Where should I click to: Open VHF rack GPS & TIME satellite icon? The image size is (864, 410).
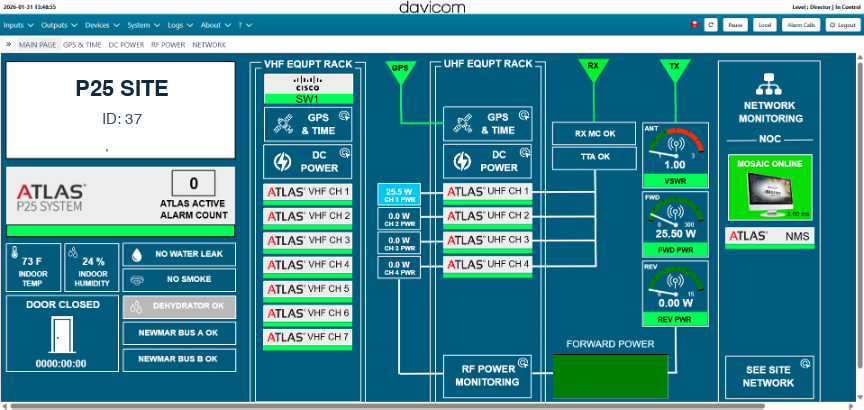pos(283,124)
